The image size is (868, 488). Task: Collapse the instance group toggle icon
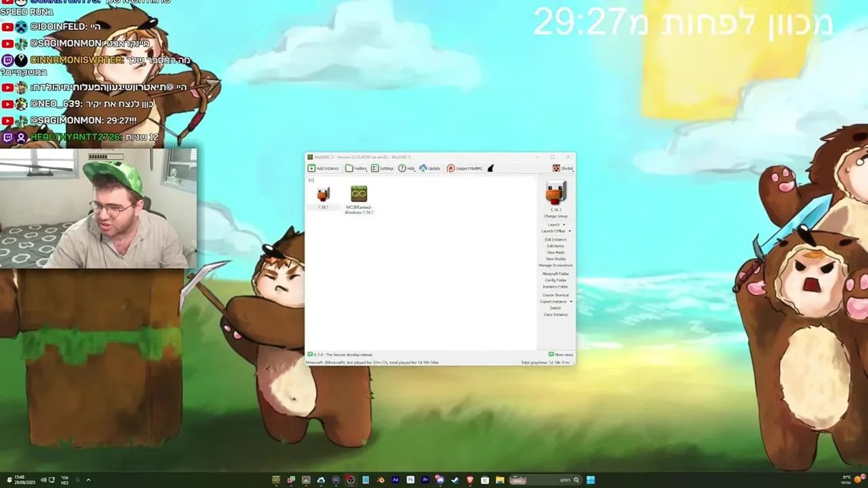[311, 180]
